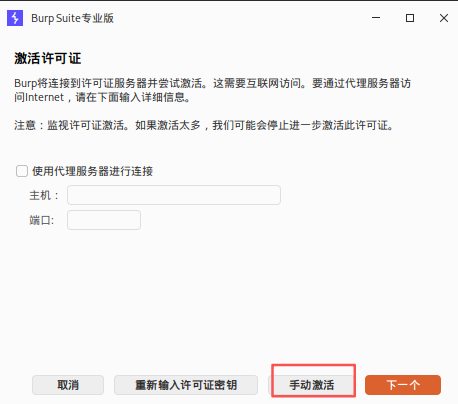Choose 手动激活 for manual activation
The width and height of the screenshot is (458, 404).
(311, 385)
